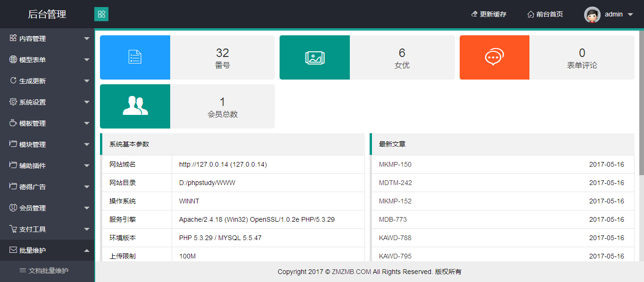
Task: Open article MDTM-242
Action: click(396, 183)
